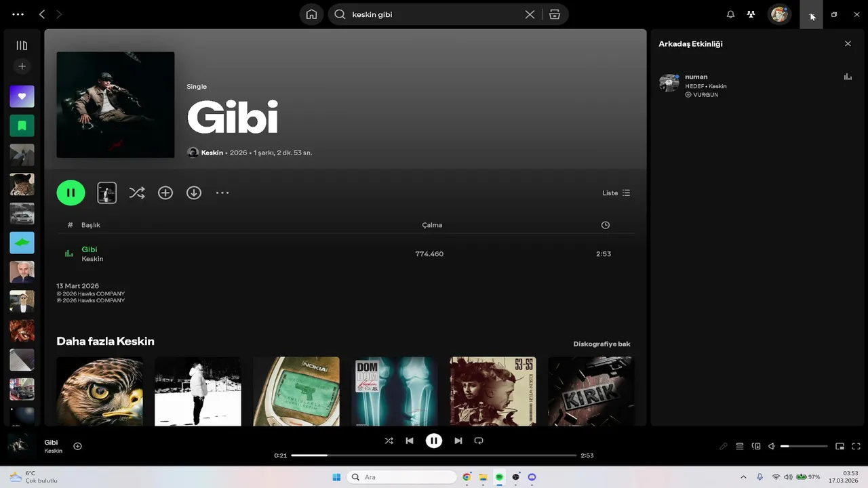Viewport: 868px width, 488px height.
Task: Click the equalizer icon beside numan
Action: pos(848,77)
